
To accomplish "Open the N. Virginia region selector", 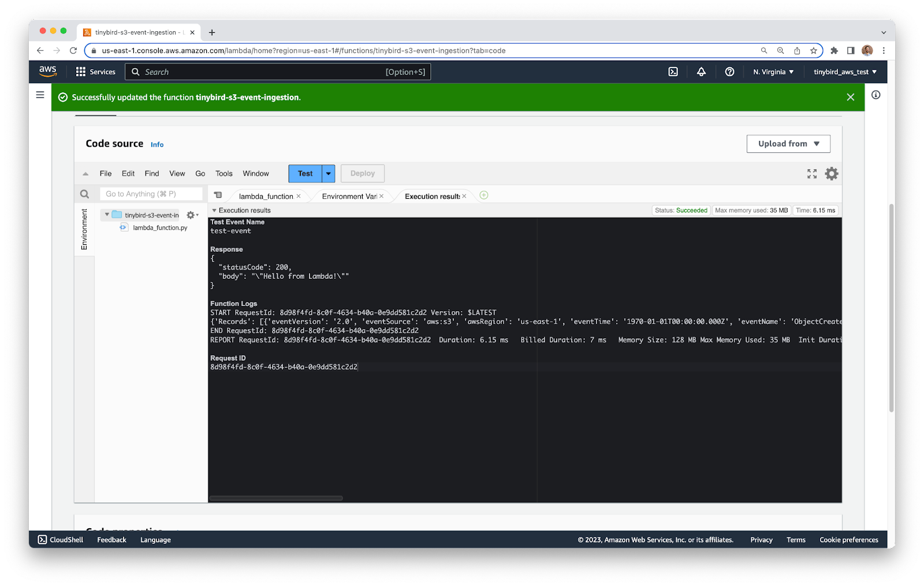I will 773,72.
